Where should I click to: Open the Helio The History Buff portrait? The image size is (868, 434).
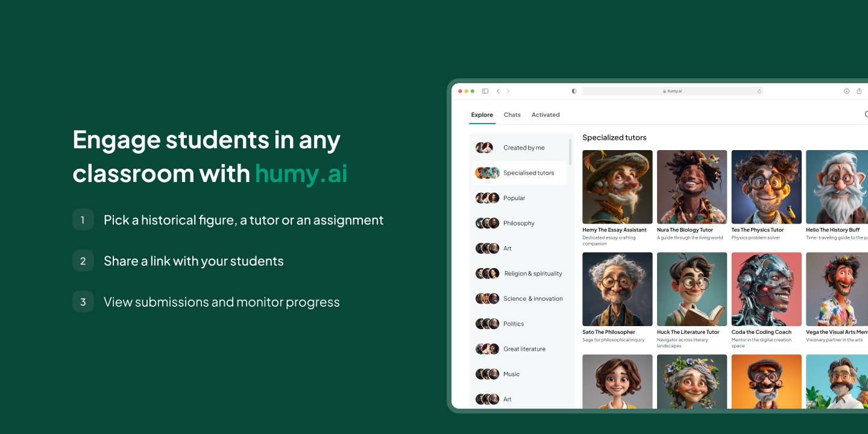[x=837, y=187]
